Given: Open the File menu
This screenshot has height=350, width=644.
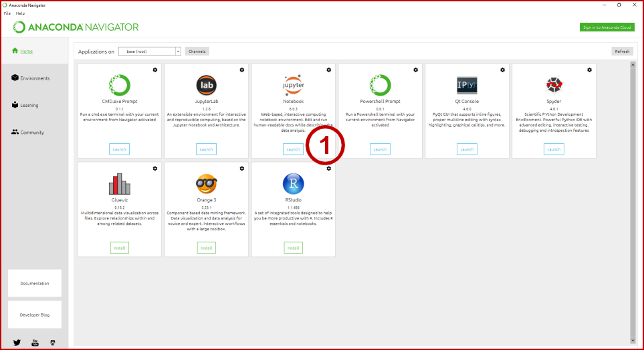Looking at the screenshot, I should point(7,13).
